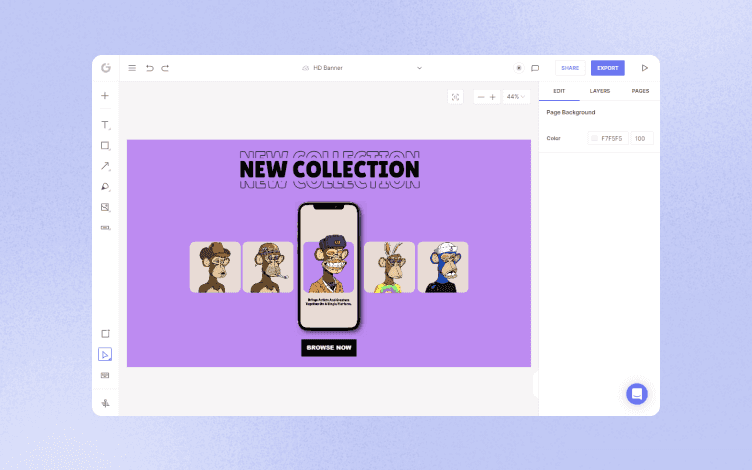Select the NEW COLLECTION headline text
Image resolution: width=752 pixels, height=470 pixels.
[329, 170]
